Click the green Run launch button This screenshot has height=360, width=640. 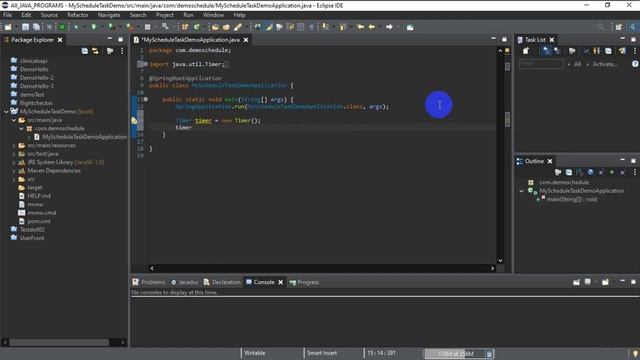point(94,27)
